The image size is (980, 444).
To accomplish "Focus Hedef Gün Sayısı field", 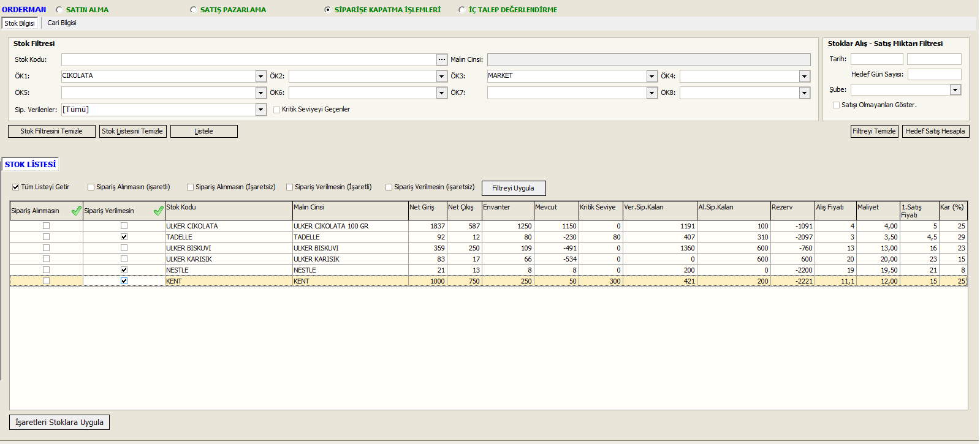I will [935, 74].
